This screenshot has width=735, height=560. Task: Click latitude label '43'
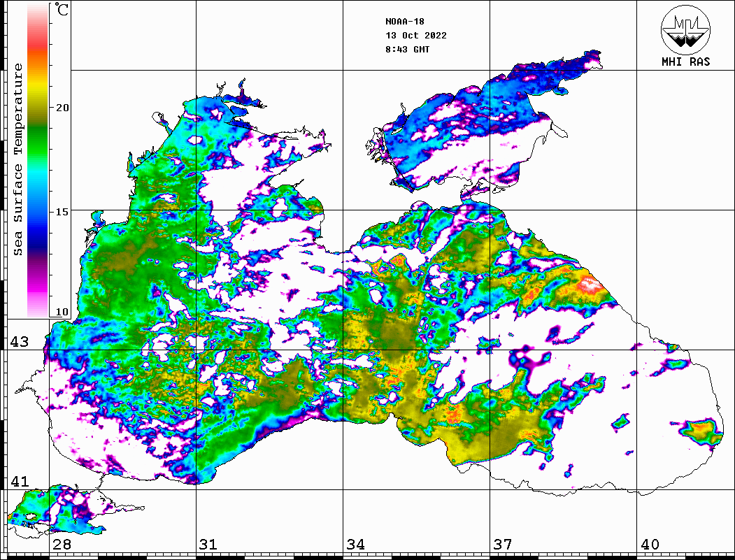(20, 342)
